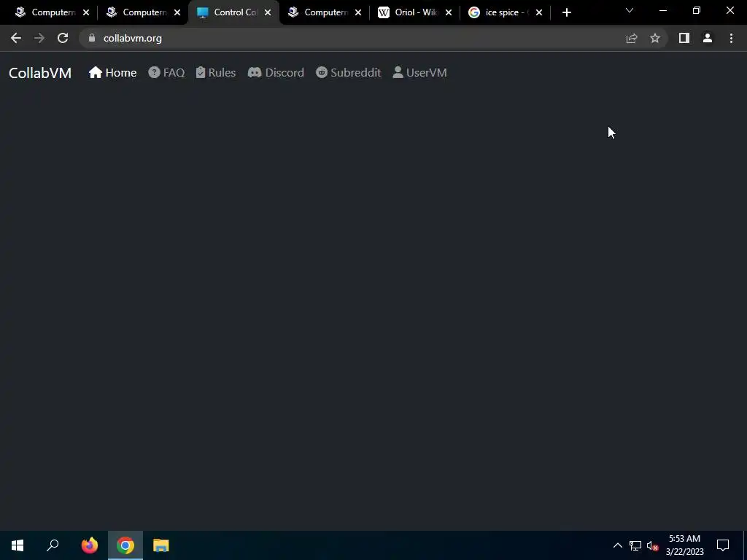The height and width of the screenshot is (560, 747).
Task: Go back using the browser back arrow
Action: [16, 38]
